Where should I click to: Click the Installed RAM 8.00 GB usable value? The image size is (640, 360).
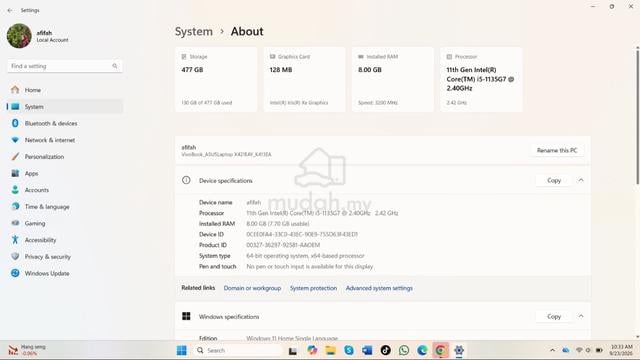pyautogui.click(x=278, y=224)
